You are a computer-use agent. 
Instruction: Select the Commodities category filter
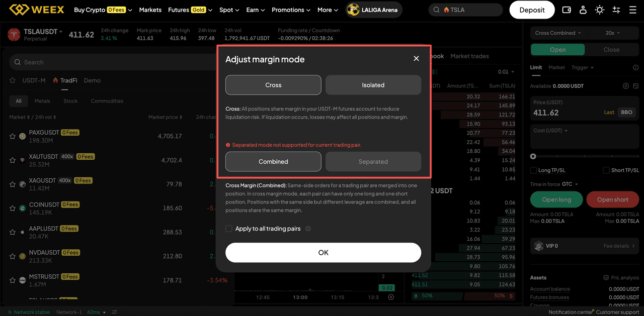(x=107, y=101)
